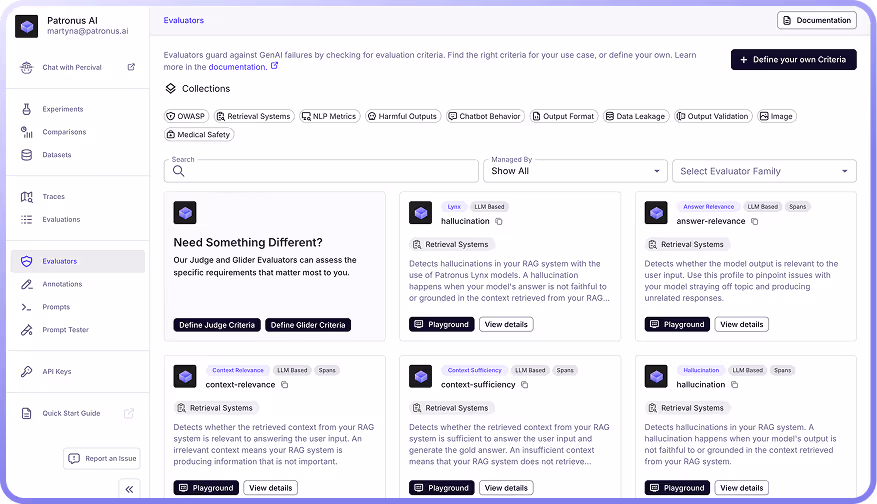Viewport: 877px width, 504px height.
Task: Open the Managed By dropdown
Action: (x=574, y=171)
